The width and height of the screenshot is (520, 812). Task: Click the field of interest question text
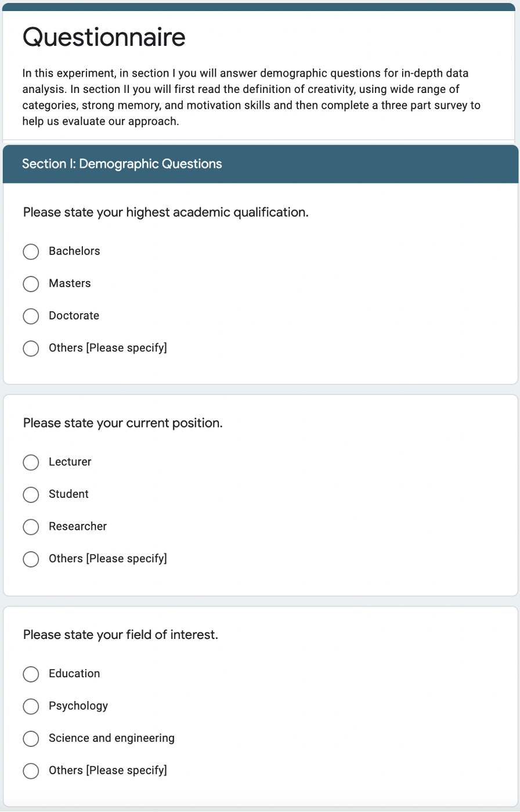(x=121, y=635)
